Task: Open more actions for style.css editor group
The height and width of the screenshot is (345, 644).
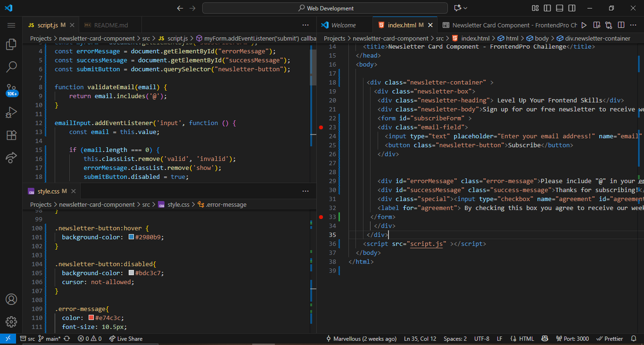Action: (305, 191)
